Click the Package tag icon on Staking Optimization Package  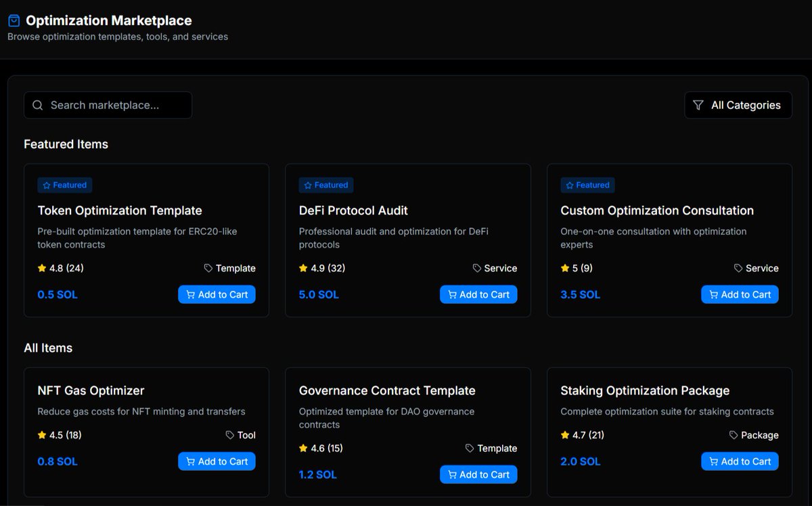[734, 436]
